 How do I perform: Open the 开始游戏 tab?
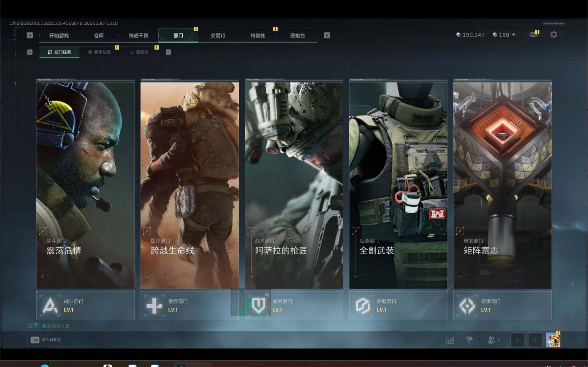[x=59, y=36]
